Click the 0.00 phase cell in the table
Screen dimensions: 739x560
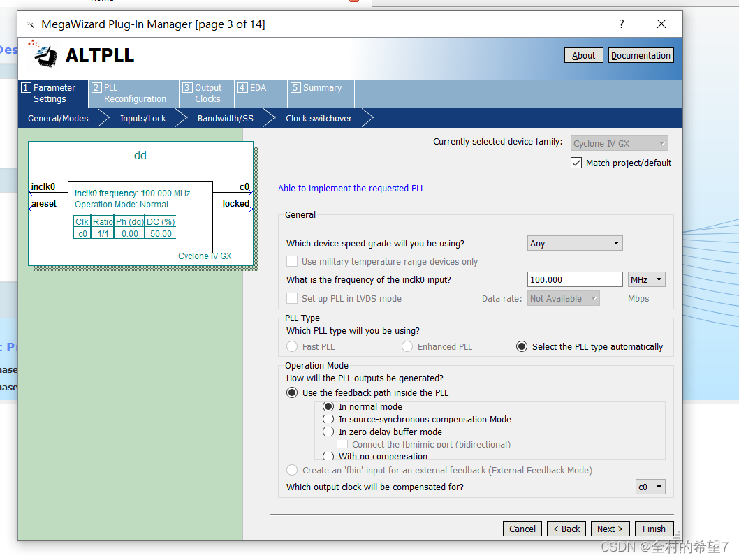(x=130, y=234)
